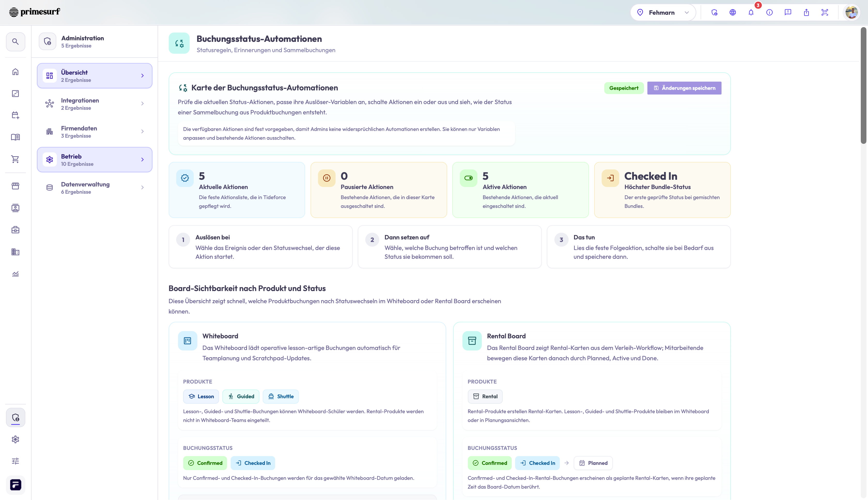The image size is (868, 500).
Task: Click the Höchster Bundle-Status check-in icon
Action: (x=610, y=178)
